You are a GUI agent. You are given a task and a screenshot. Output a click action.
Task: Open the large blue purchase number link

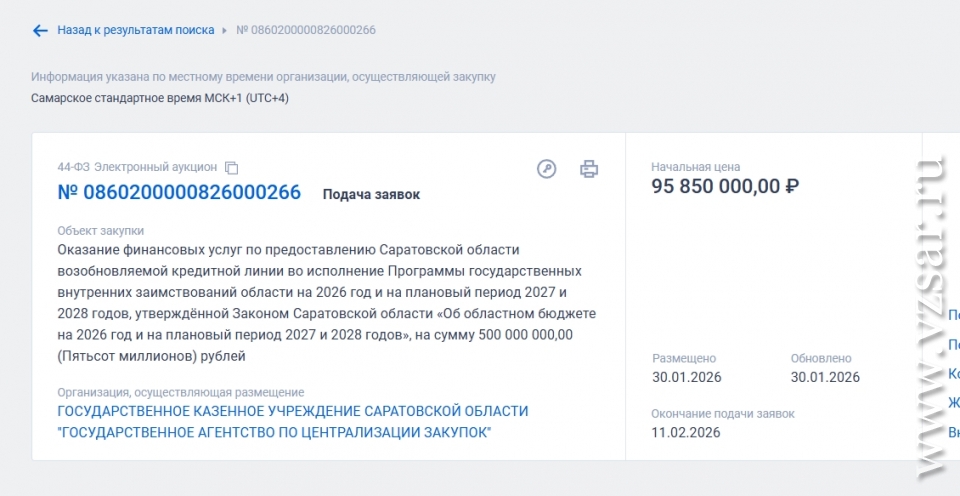179,193
